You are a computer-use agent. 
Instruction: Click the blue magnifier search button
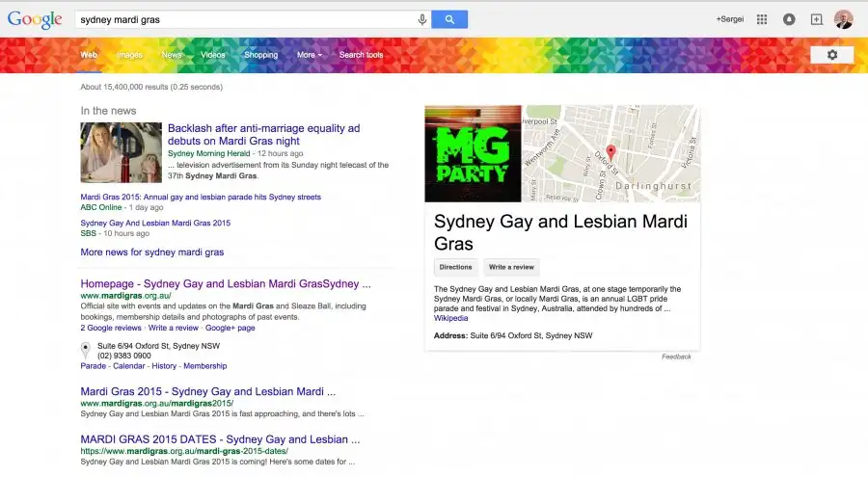(449, 19)
